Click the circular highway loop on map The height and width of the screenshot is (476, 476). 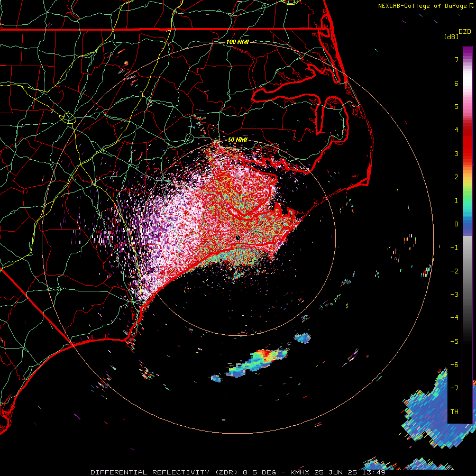pyautogui.click(x=69, y=118)
